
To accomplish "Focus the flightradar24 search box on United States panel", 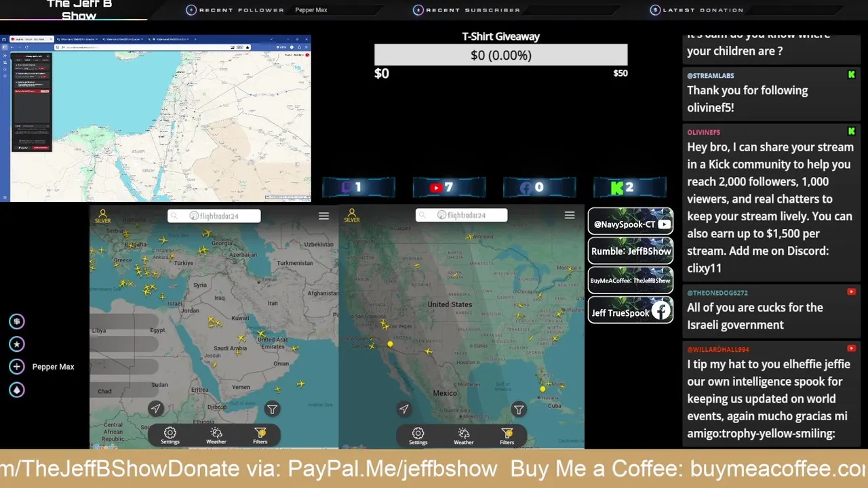I will [x=462, y=215].
